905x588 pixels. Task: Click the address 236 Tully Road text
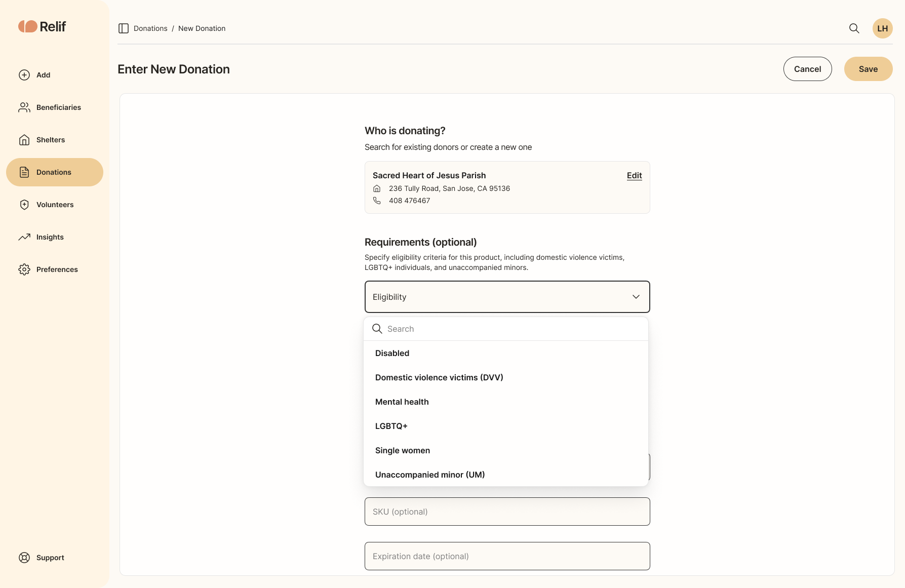pos(449,188)
